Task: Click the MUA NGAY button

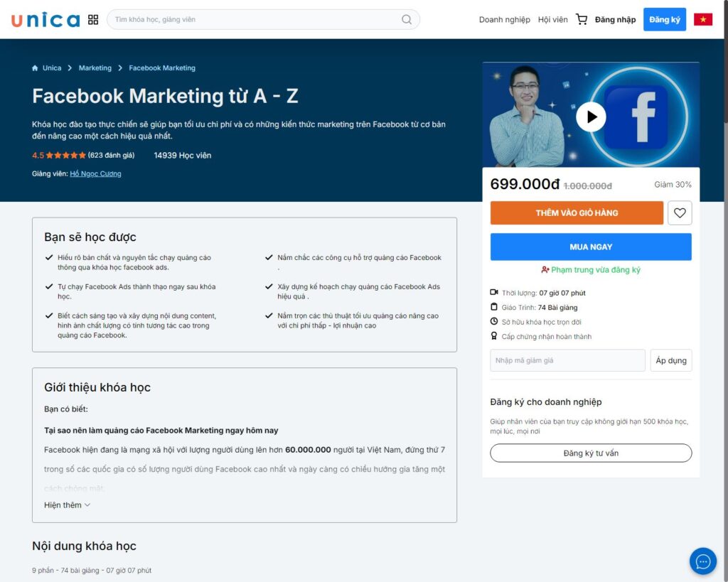Action: pyautogui.click(x=590, y=247)
